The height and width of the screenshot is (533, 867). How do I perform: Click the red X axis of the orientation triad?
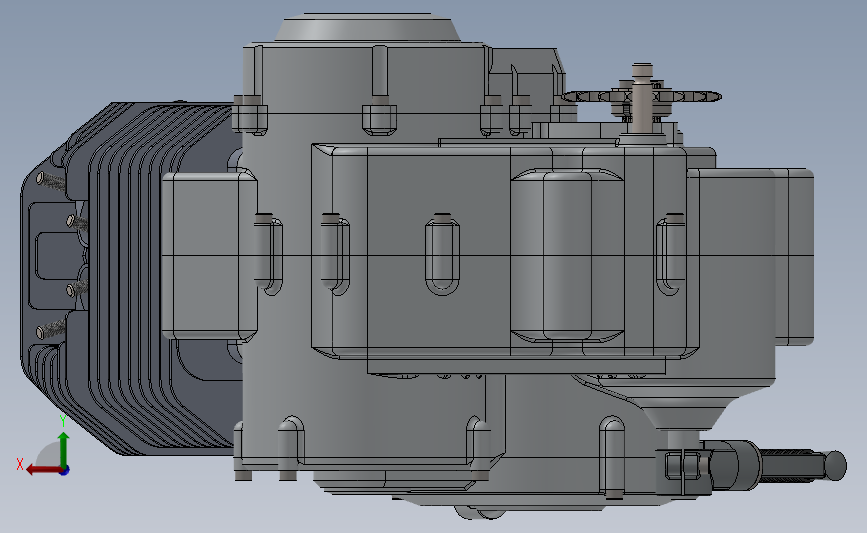click(x=43, y=470)
